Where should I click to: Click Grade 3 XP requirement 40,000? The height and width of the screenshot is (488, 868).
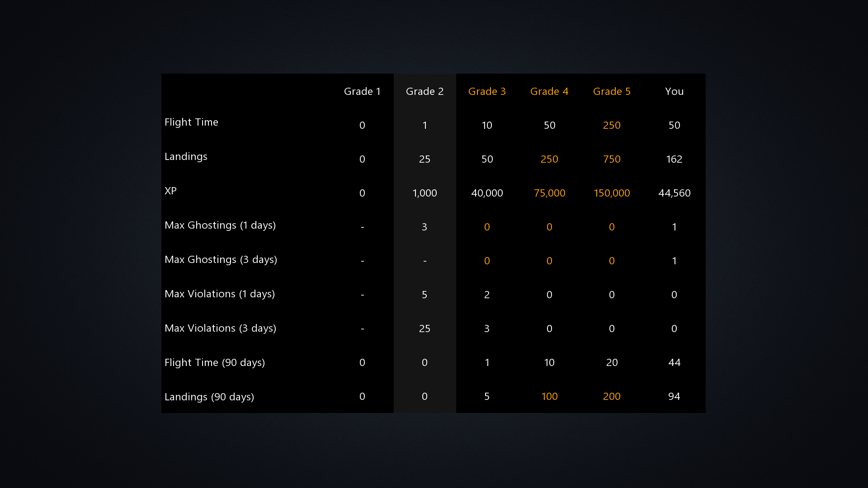click(x=487, y=193)
